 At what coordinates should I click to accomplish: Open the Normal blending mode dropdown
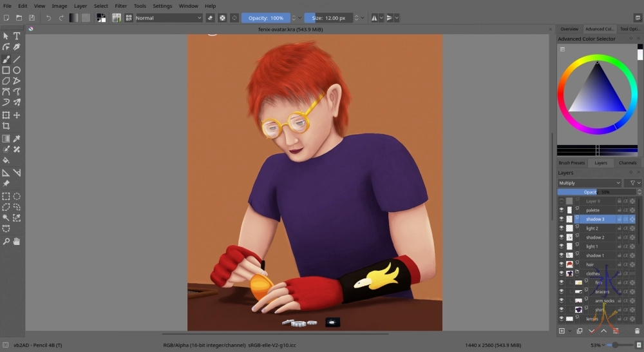coord(168,18)
